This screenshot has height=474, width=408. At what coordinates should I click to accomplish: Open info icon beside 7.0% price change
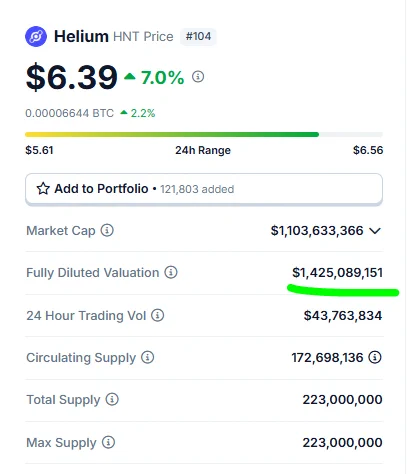point(198,77)
